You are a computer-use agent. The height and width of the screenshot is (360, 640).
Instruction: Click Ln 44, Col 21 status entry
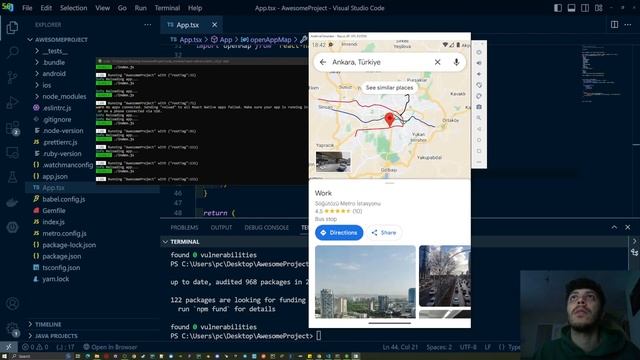coord(400,347)
